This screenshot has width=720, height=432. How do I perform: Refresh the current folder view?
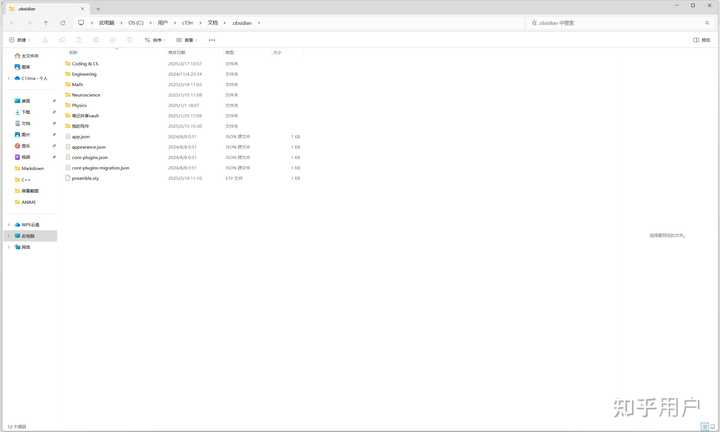click(62, 22)
